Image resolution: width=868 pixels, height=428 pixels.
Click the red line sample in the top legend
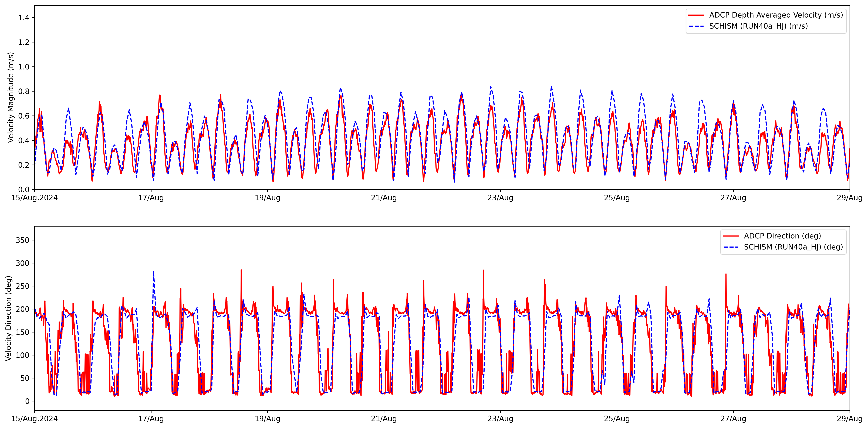(x=696, y=15)
